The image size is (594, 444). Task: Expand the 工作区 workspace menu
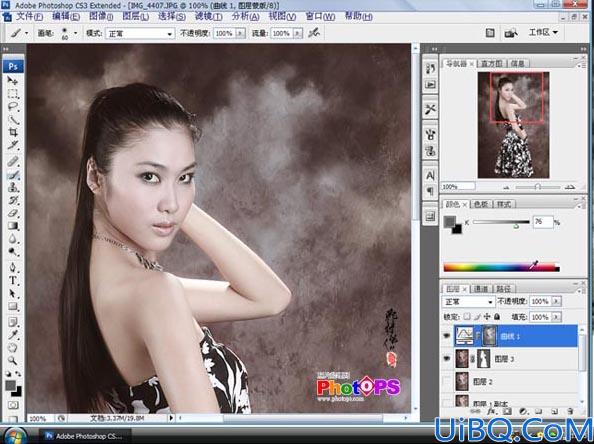(x=543, y=33)
